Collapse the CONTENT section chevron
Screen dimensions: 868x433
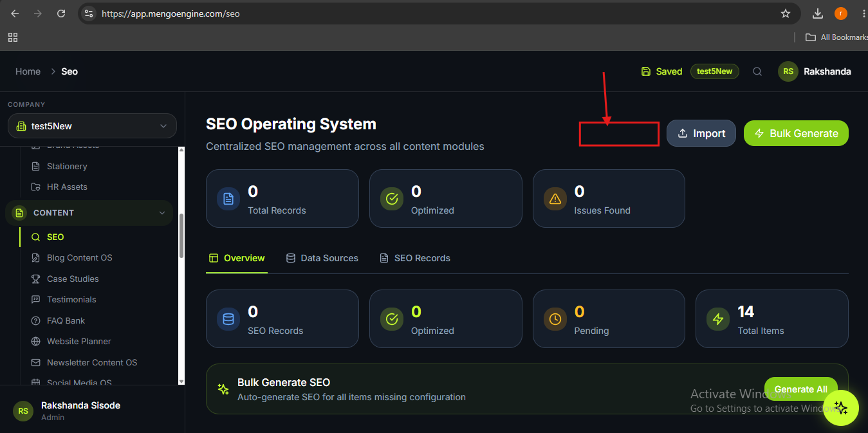162,213
